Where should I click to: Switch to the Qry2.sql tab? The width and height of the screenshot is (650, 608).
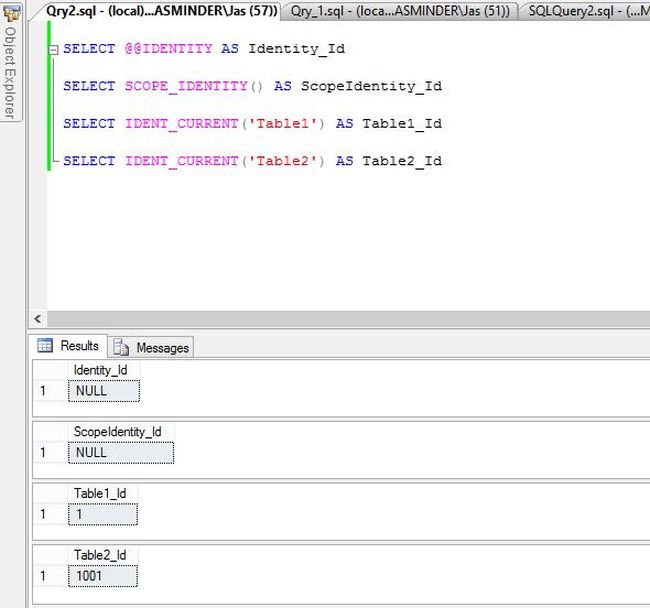(161, 11)
